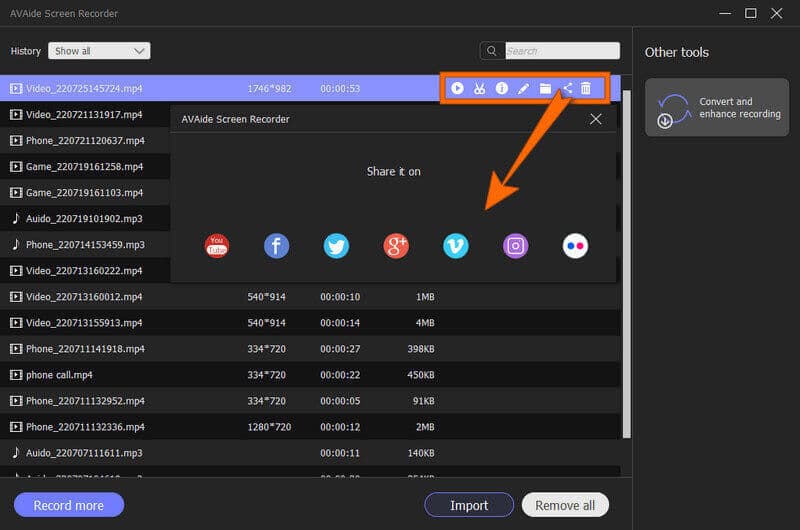The height and width of the screenshot is (530, 800).
Task: Click video icon beside Phone_220711132336.mp4
Action: [16, 426]
